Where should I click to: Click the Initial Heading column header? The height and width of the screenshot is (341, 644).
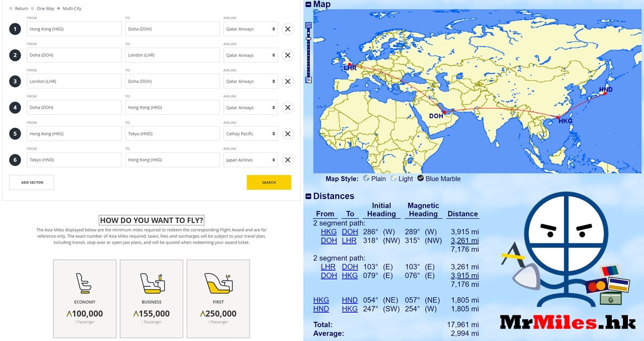pos(381,210)
